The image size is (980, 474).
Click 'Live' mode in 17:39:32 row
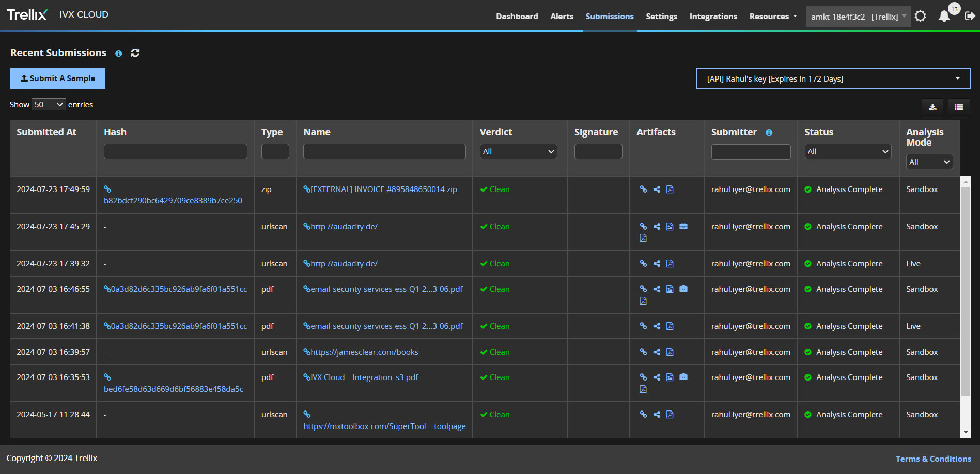pos(913,264)
